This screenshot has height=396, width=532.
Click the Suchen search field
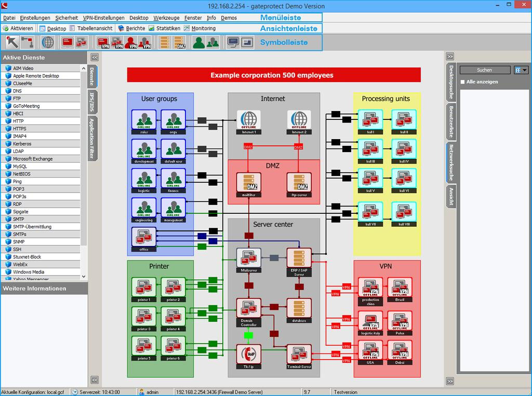click(485, 70)
